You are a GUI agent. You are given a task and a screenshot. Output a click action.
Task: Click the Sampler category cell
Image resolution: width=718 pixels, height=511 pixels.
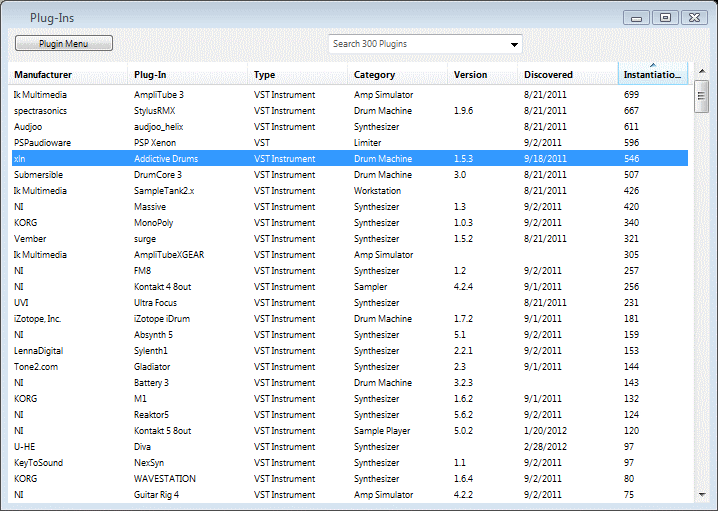[x=370, y=287]
